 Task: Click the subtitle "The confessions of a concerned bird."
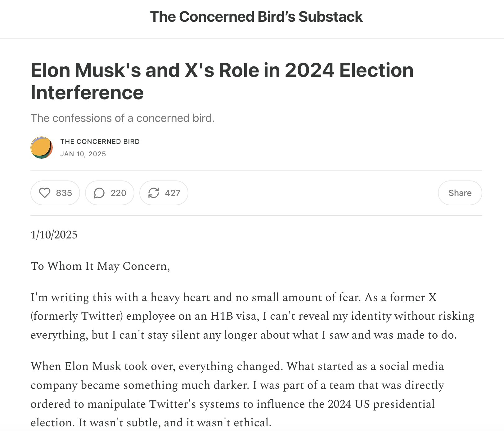123,118
